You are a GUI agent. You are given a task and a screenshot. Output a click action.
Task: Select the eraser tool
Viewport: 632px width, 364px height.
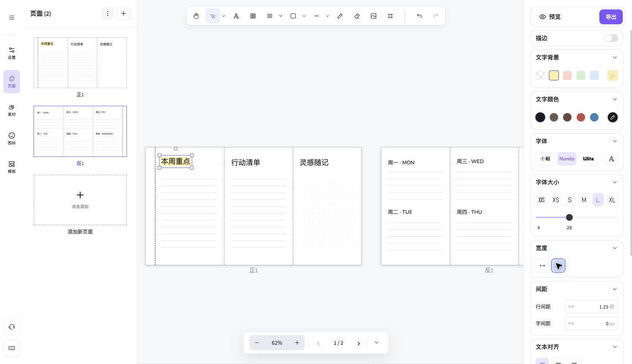[x=357, y=16]
